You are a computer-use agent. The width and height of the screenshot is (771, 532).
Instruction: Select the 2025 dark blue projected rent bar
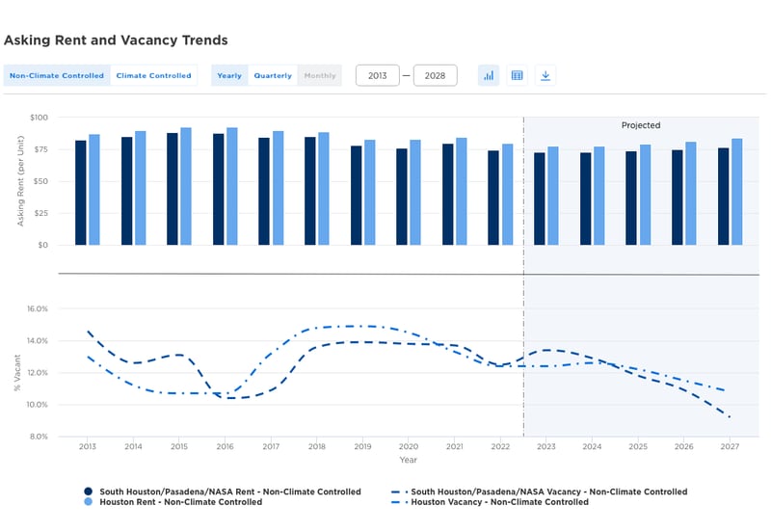pyautogui.click(x=631, y=199)
